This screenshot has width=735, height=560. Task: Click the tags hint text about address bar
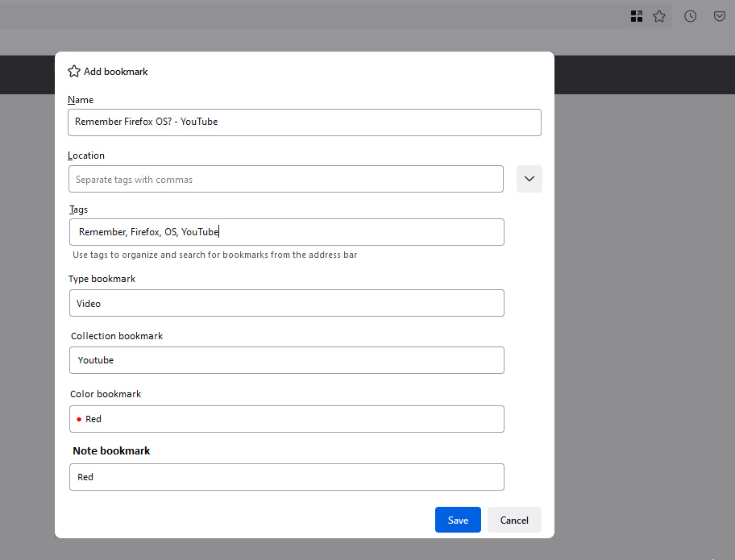tap(214, 255)
